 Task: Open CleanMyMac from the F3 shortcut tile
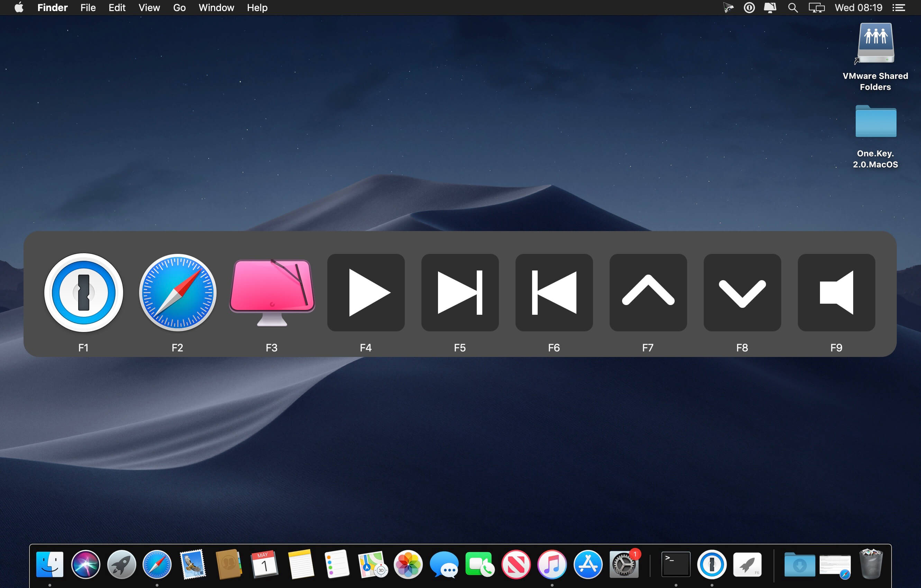[272, 293]
